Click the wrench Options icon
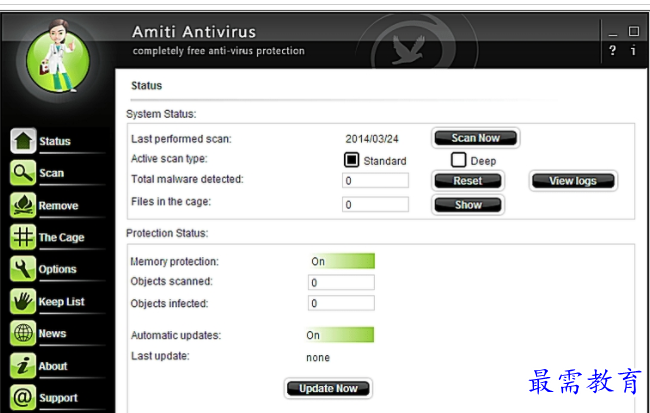 click(23, 269)
